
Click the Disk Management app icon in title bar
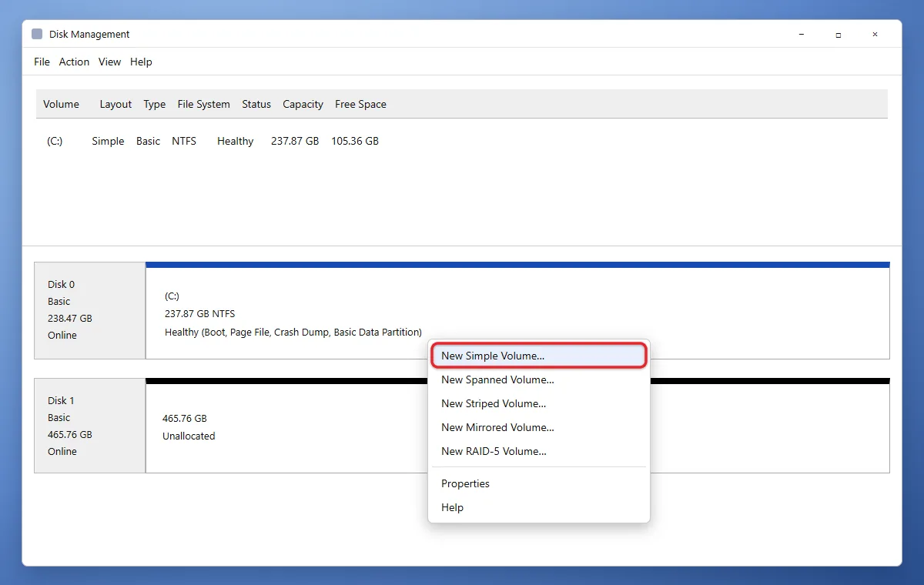click(37, 35)
